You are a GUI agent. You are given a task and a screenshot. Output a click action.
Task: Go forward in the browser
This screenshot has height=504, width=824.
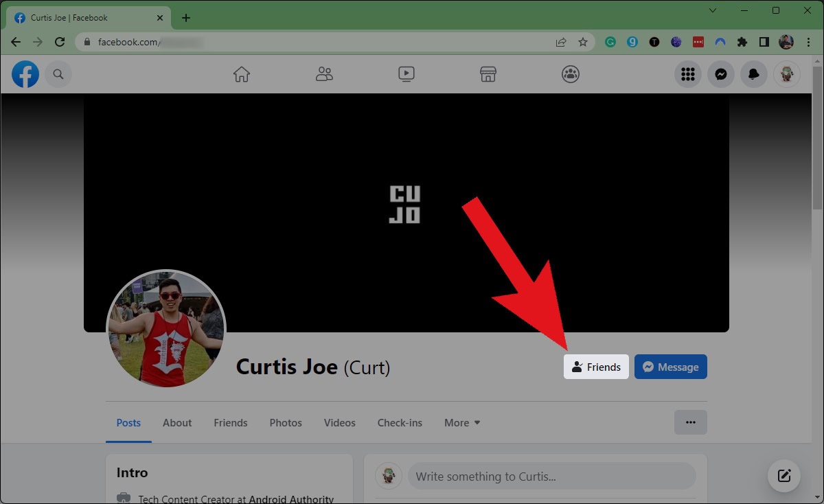[x=37, y=42]
